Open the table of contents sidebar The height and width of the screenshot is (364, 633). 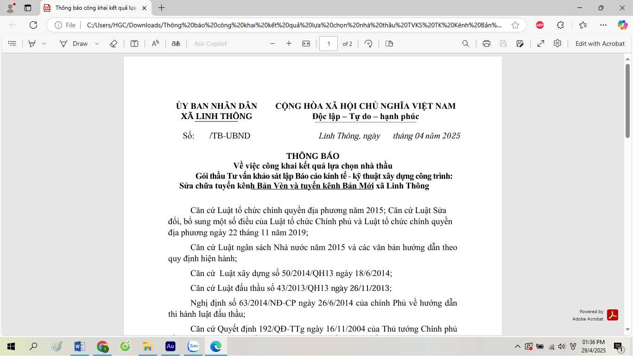coord(13,44)
